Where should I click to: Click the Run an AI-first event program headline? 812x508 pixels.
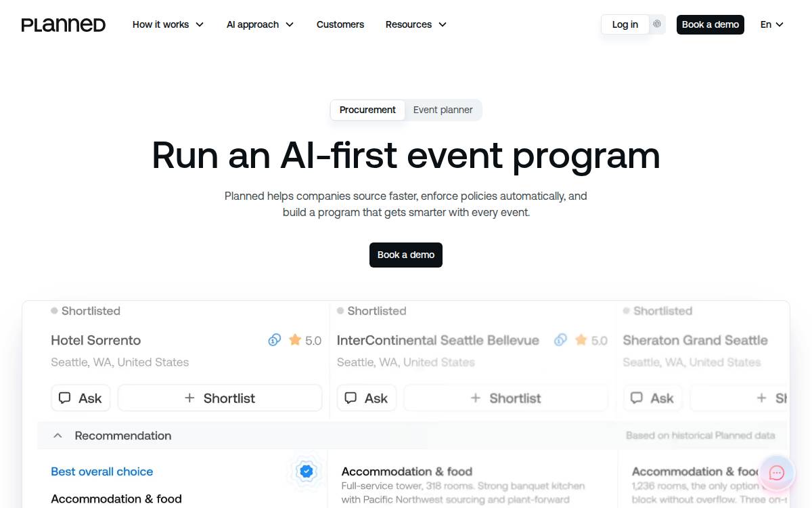(406, 155)
